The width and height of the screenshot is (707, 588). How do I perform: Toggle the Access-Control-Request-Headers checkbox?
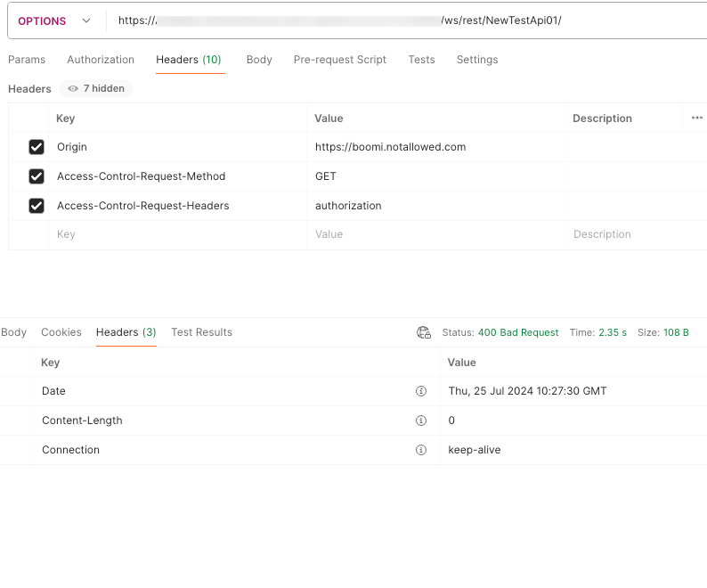click(x=37, y=206)
